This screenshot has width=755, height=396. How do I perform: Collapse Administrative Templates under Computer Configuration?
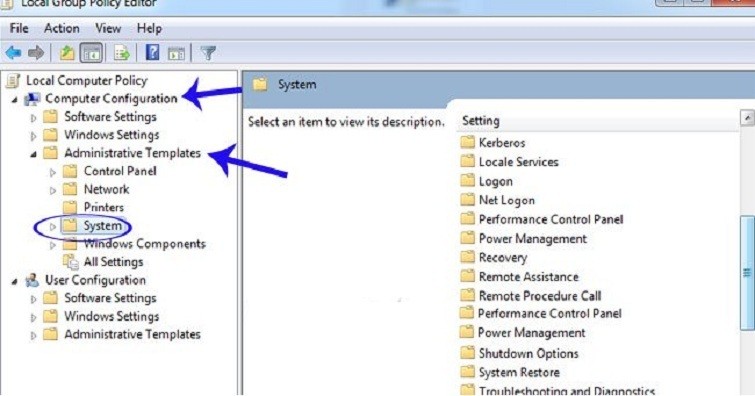coord(33,155)
